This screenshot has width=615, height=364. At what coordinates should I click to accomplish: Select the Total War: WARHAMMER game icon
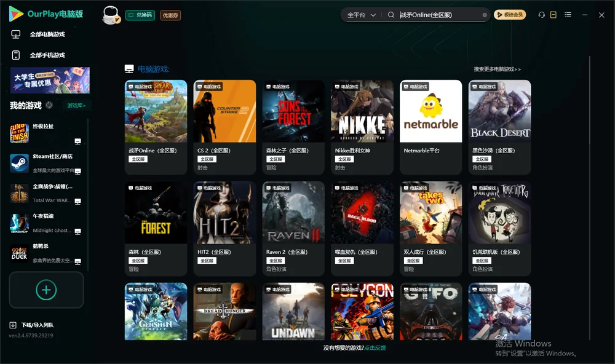pos(19,193)
